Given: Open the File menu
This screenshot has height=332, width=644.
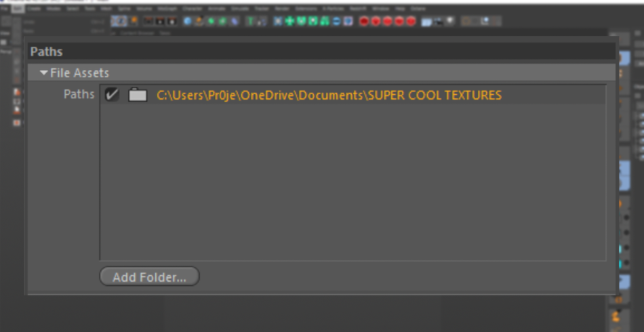Looking at the screenshot, I should click(3, 8).
